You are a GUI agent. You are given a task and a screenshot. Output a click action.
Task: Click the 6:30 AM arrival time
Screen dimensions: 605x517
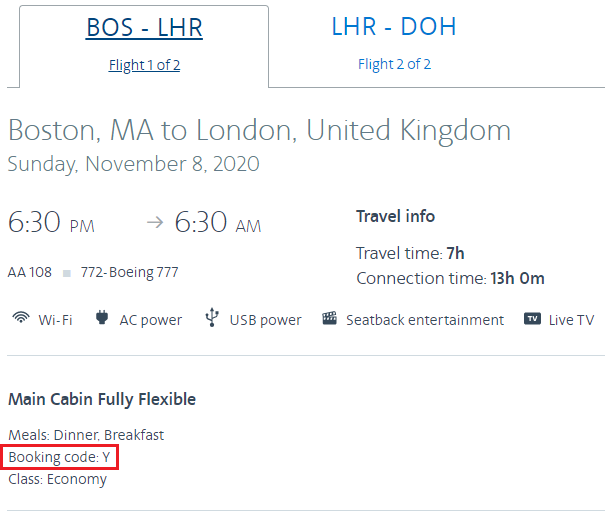218,223
